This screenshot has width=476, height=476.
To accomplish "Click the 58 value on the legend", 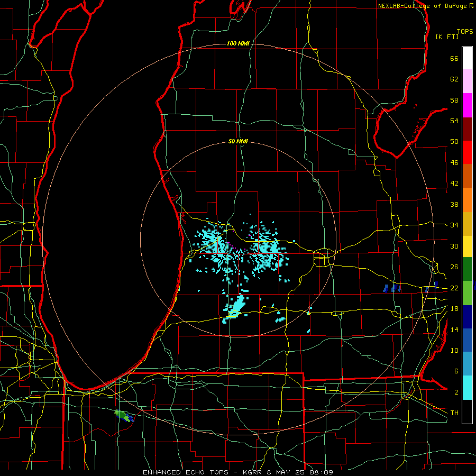I will pyautogui.click(x=454, y=100).
